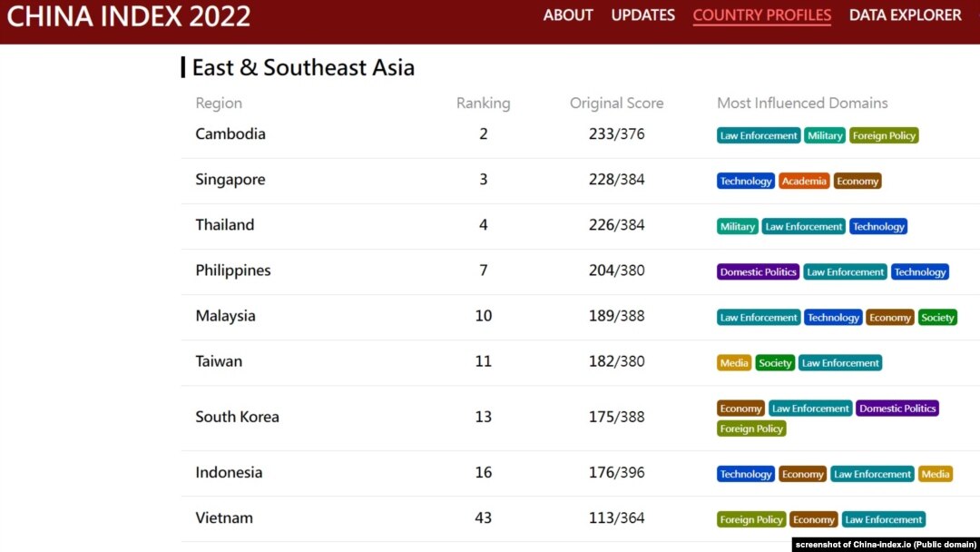The image size is (980, 552).
Task: Open the Singapore country profile
Action: pos(230,180)
